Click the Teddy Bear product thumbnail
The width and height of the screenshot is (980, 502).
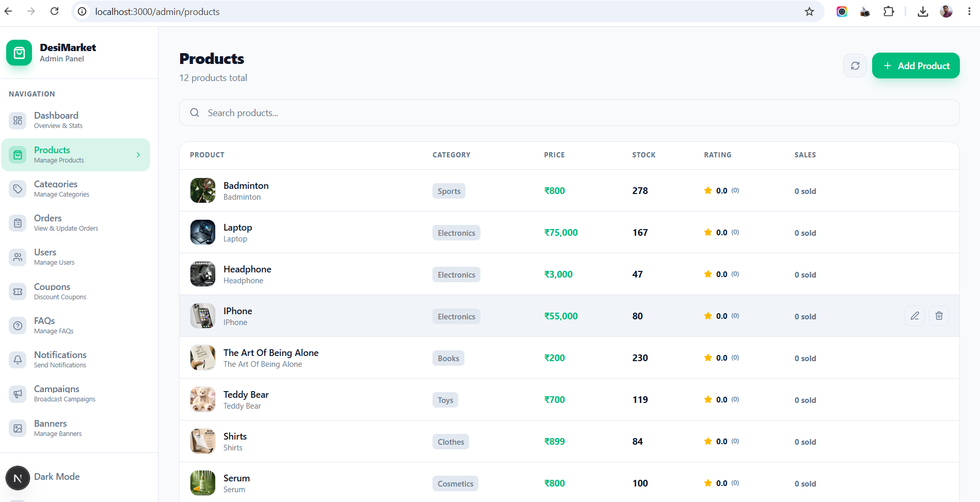click(203, 399)
